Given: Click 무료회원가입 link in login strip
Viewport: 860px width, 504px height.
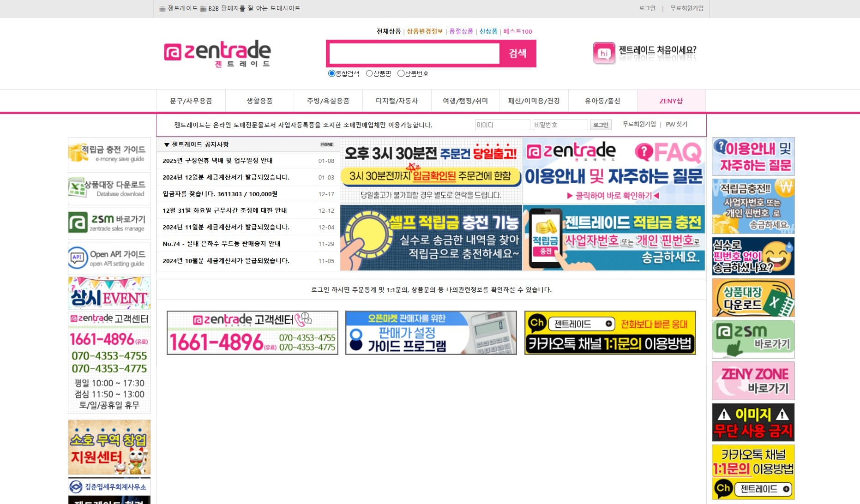Looking at the screenshot, I should coord(639,124).
